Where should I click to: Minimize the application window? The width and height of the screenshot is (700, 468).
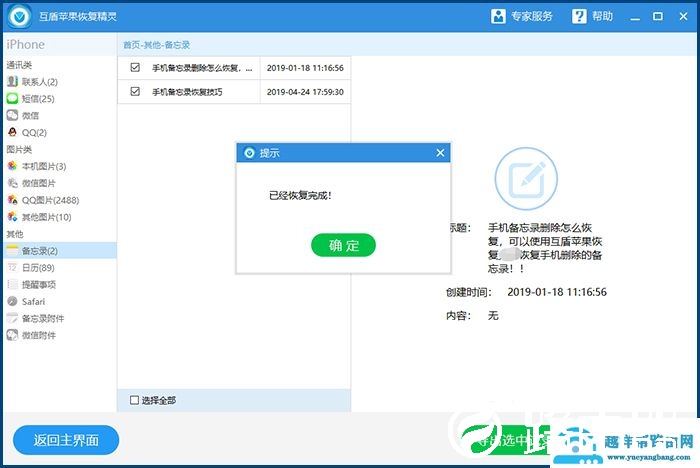click(x=635, y=17)
